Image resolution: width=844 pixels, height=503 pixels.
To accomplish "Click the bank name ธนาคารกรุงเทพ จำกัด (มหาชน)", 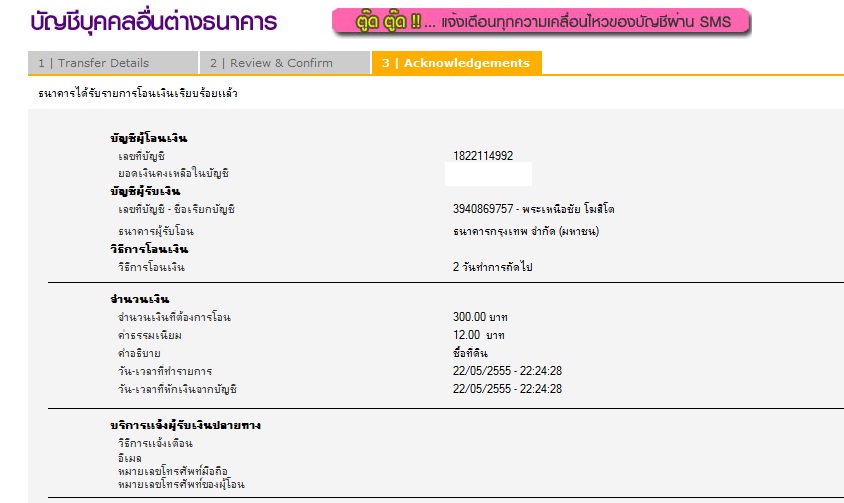I will coord(526,232).
